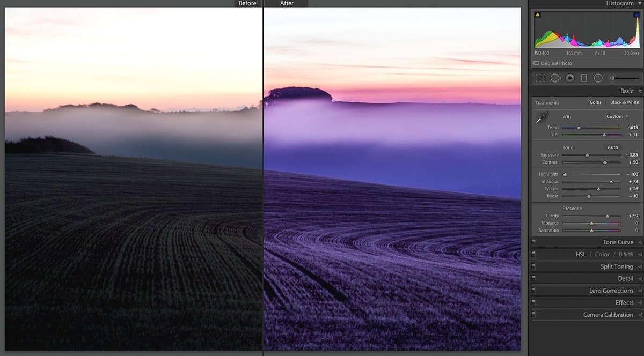Click the Auto tone button
The image size is (644, 356).
click(612, 147)
